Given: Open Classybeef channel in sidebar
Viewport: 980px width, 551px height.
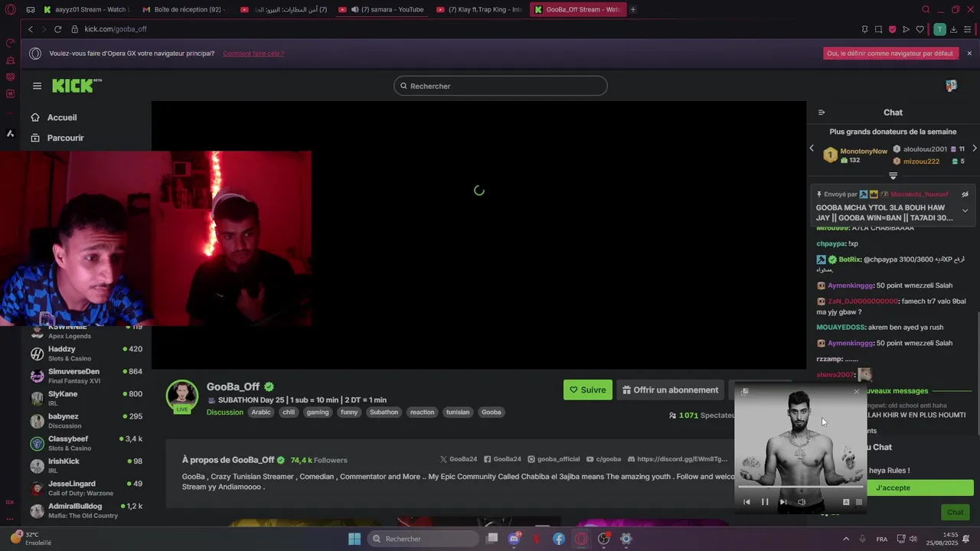Looking at the screenshot, I should (86, 443).
